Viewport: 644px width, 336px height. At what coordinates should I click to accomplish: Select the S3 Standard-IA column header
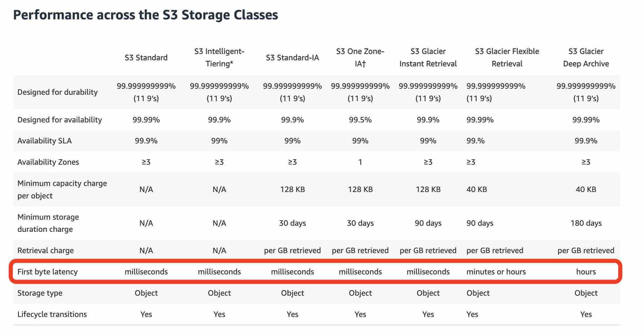click(x=292, y=57)
